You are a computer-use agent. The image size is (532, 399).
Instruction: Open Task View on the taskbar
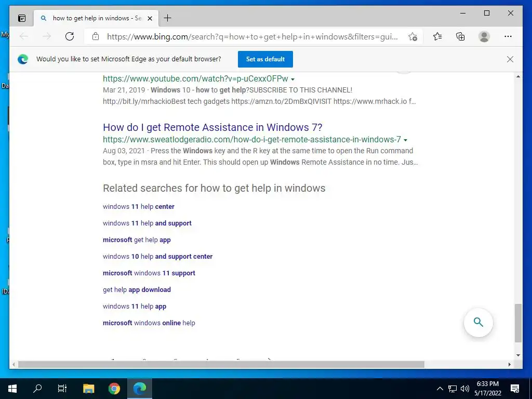[62, 388]
